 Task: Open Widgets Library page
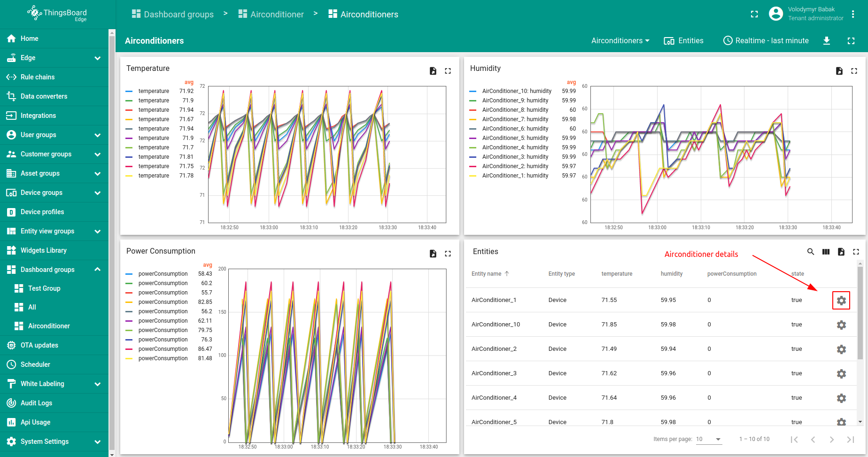click(x=54, y=250)
